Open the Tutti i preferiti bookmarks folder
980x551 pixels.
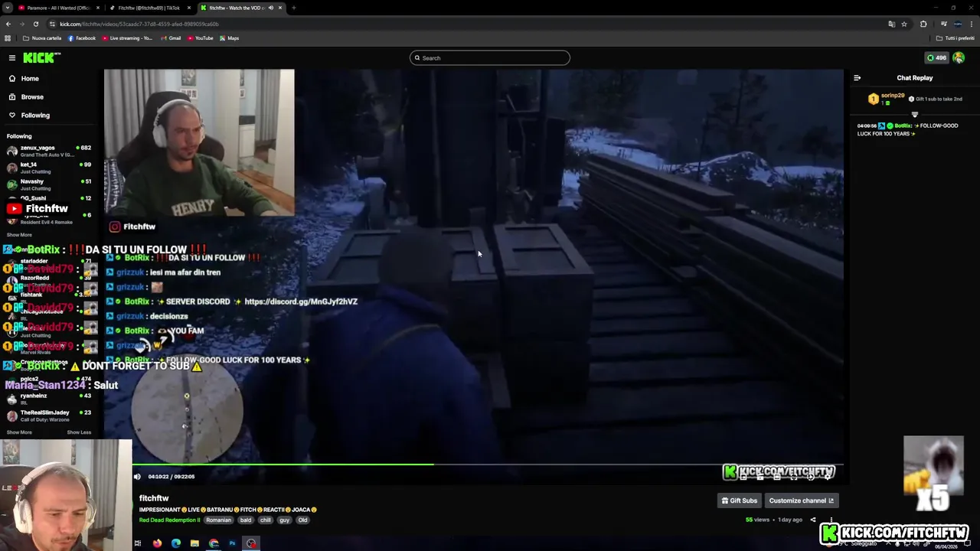956,38
